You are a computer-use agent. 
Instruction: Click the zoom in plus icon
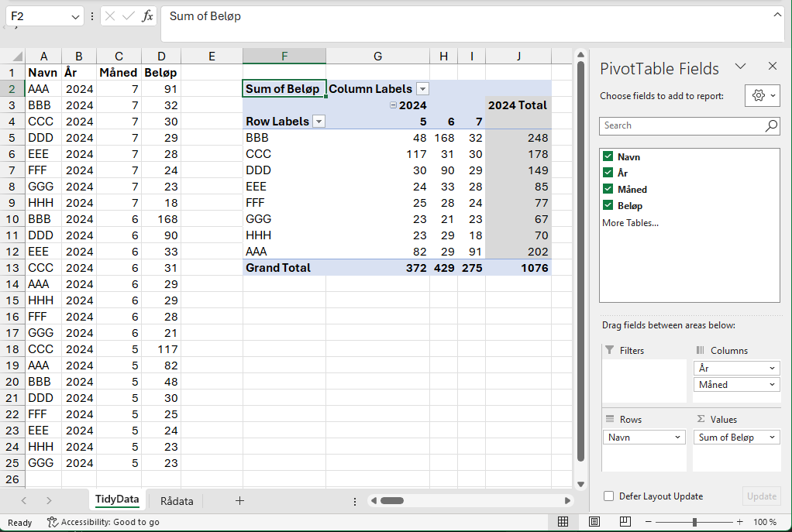(x=739, y=522)
